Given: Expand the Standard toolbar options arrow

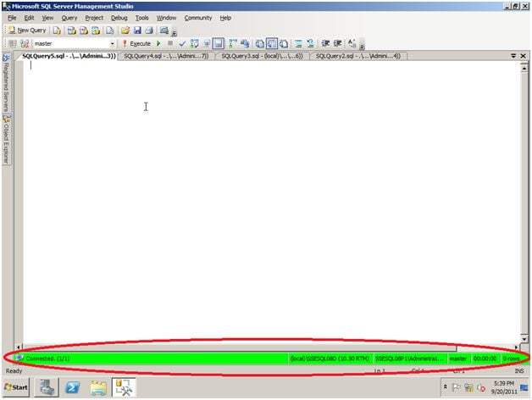Looking at the screenshot, I should click(174, 33).
